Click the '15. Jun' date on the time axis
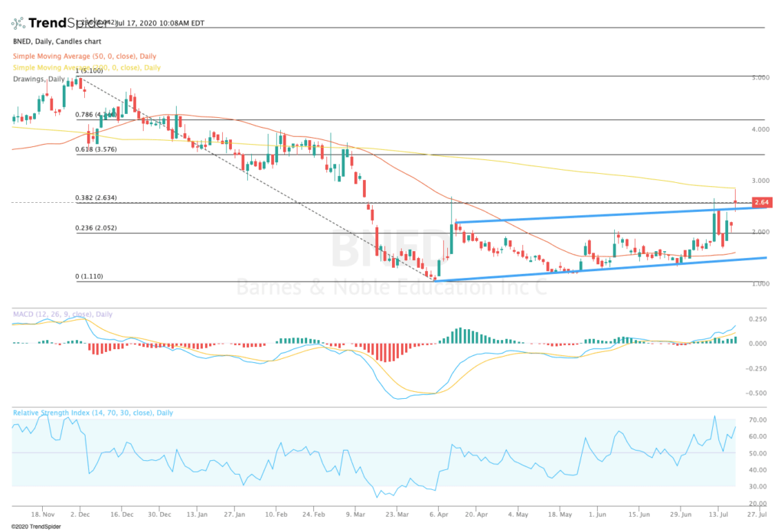 [639, 514]
